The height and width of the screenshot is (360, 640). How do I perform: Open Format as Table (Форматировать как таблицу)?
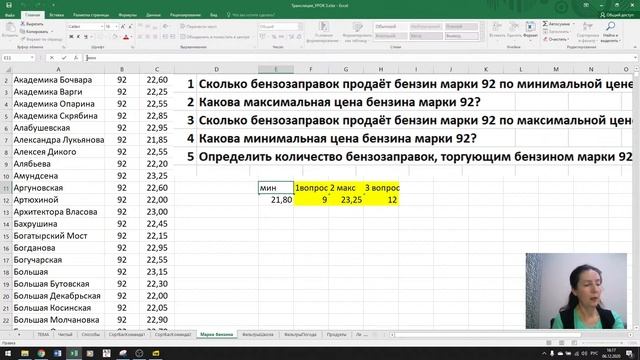point(357,32)
